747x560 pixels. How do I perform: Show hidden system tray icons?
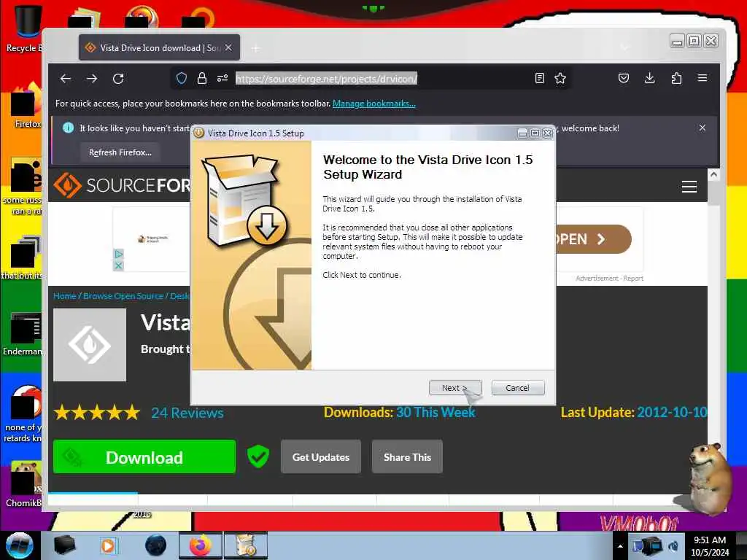coord(620,546)
